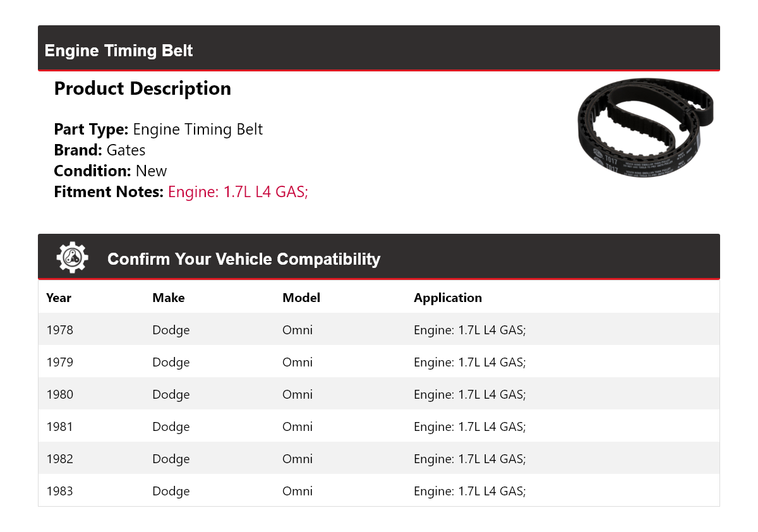758x532 pixels.
Task: Click Engine application cell in 1983 row
Action: tap(470, 491)
